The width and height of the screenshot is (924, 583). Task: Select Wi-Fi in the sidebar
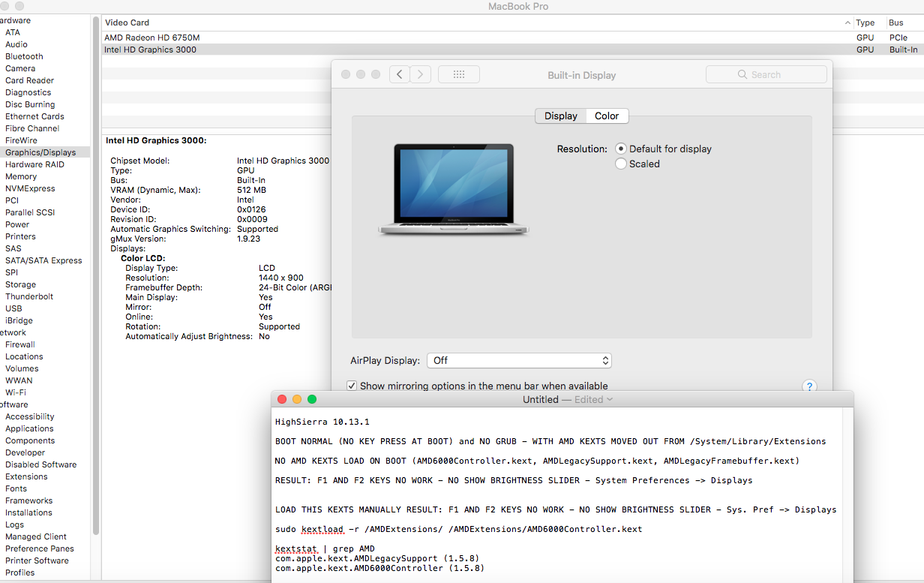click(16, 392)
